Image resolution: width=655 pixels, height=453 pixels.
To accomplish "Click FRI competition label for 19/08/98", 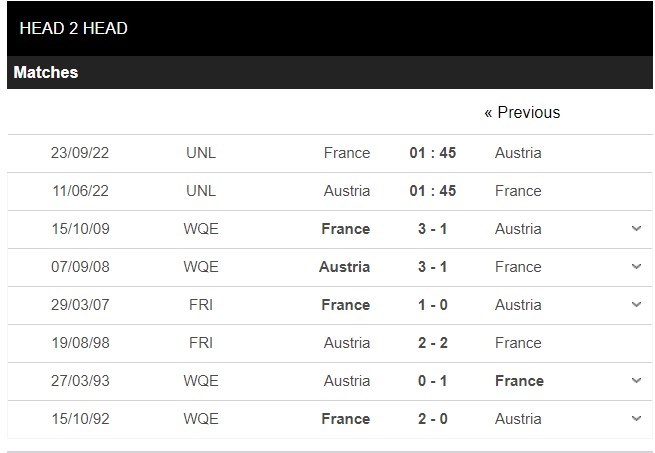I will click(x=201, y=343).
